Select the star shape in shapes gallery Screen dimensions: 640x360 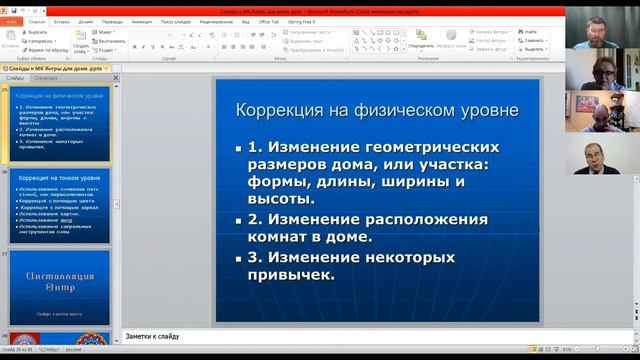396,49
